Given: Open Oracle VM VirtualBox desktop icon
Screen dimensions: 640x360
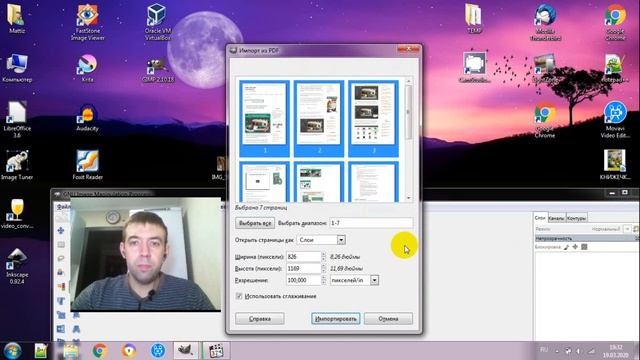Looking at the screenshot, I should click(158, 22).
